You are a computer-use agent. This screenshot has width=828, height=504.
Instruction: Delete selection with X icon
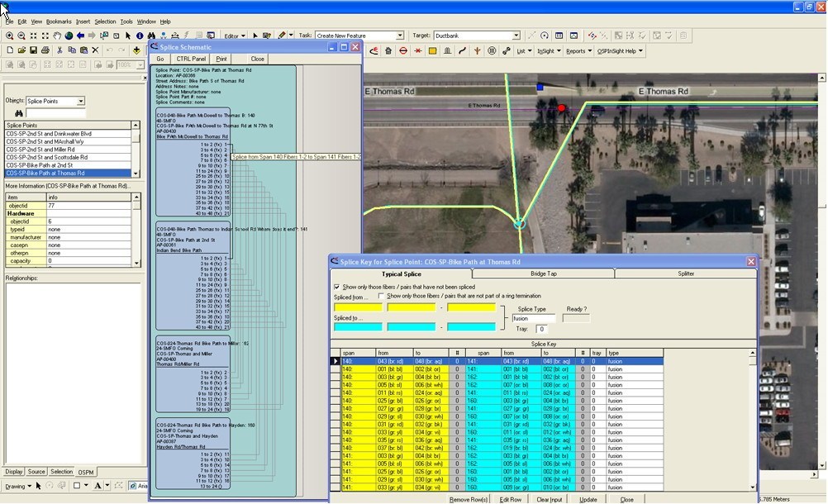95,50
